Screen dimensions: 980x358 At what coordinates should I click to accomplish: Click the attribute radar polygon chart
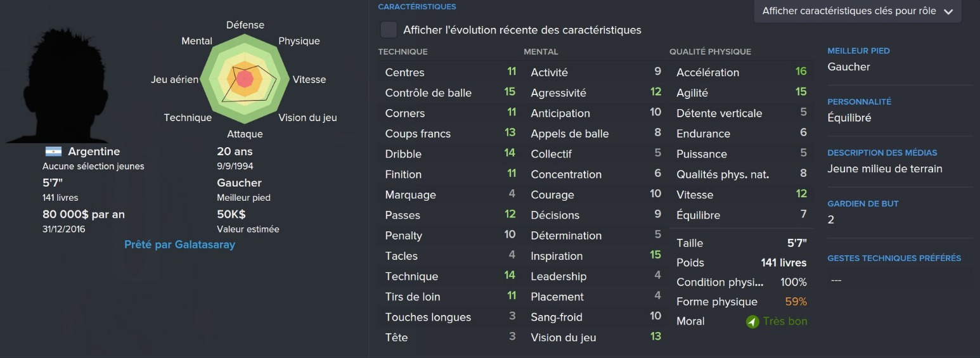click(244, 79)
